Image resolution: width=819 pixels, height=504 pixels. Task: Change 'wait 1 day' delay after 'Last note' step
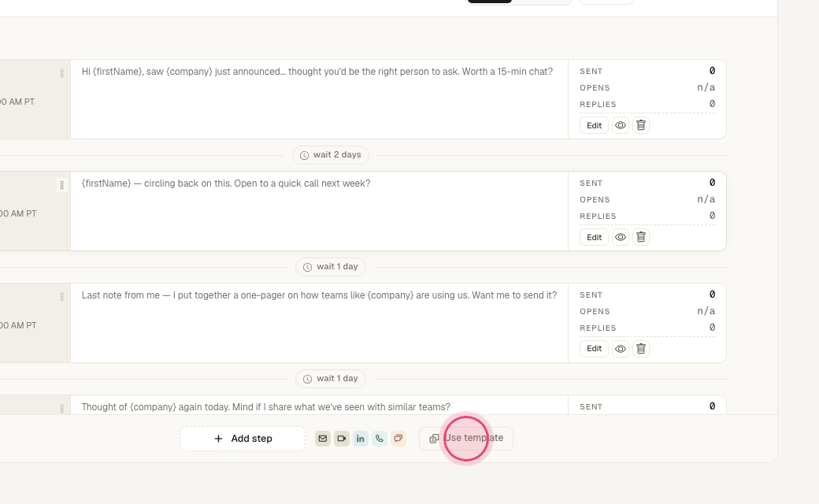click(331, 379)
